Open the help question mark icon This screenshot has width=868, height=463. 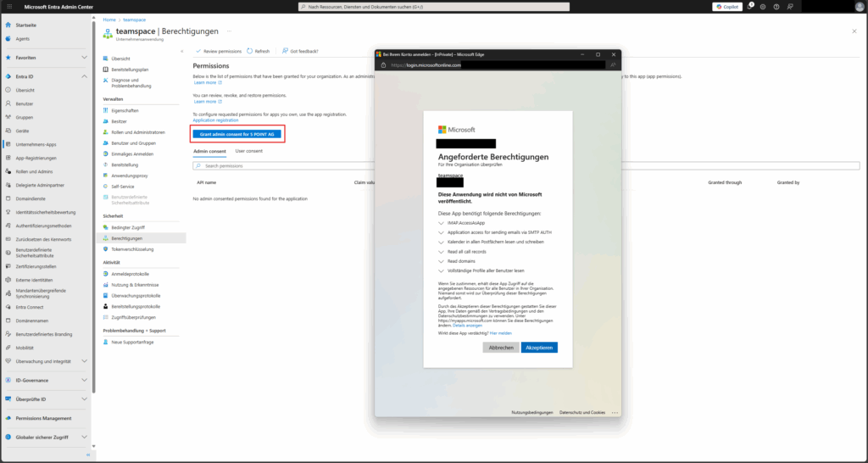pyautogui.click(x=776, y=7)
